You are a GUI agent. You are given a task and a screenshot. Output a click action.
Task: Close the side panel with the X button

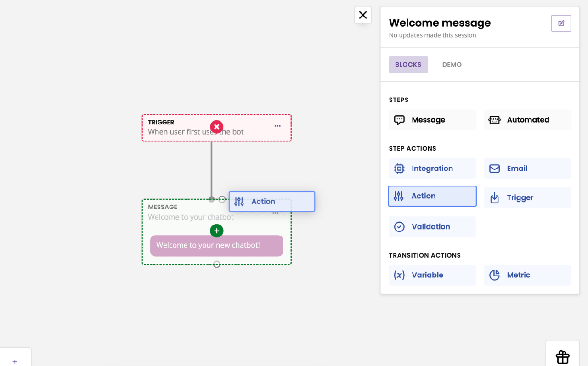pyautogui.click(x=363, y=15)
